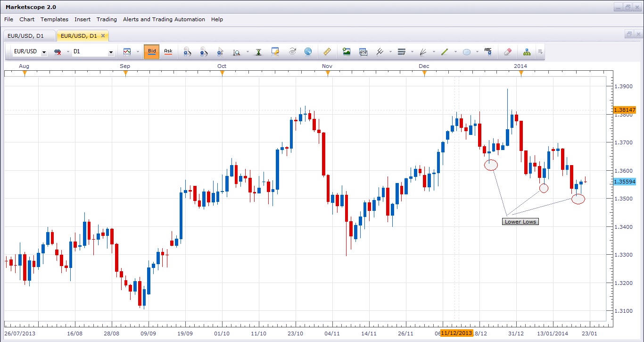Select the Lower Lows text label
This screenshot has width=644, height=342.
(520, 222)
